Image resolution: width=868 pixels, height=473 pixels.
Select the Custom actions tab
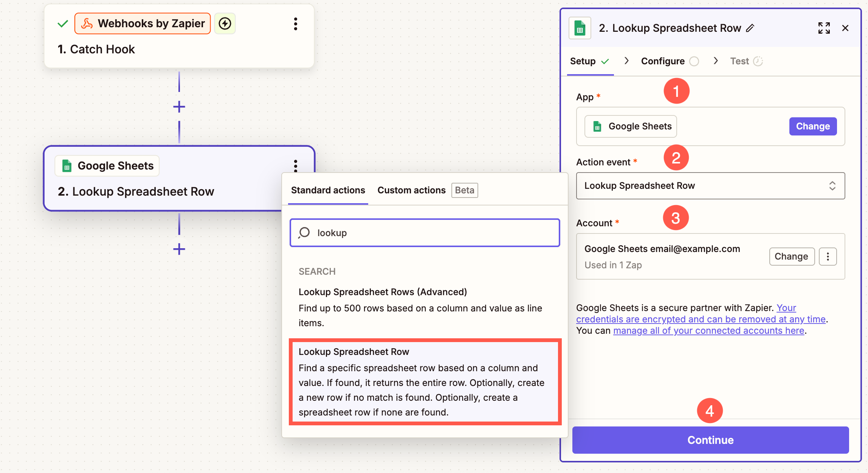[x=412, y=190]
